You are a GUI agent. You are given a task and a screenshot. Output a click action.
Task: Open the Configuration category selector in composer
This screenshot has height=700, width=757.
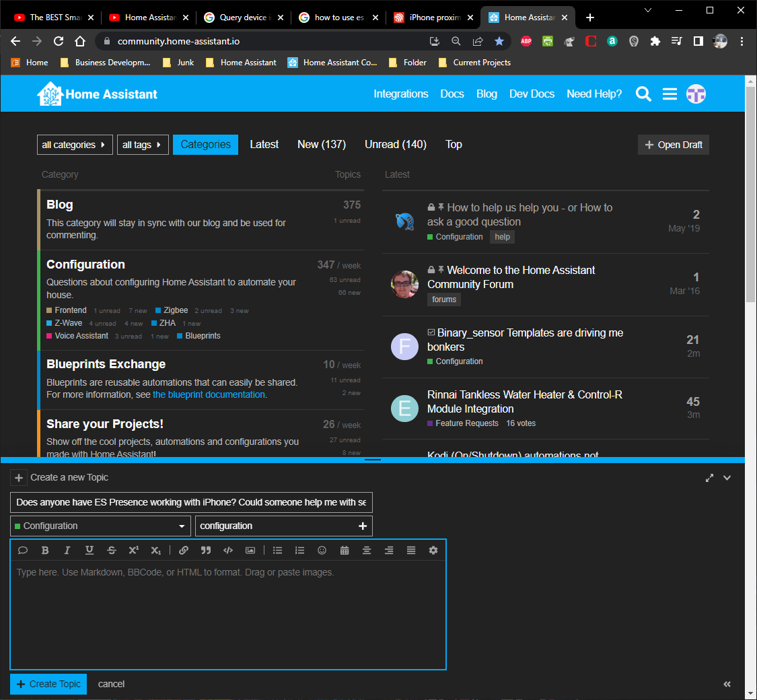tap(100, 526)
